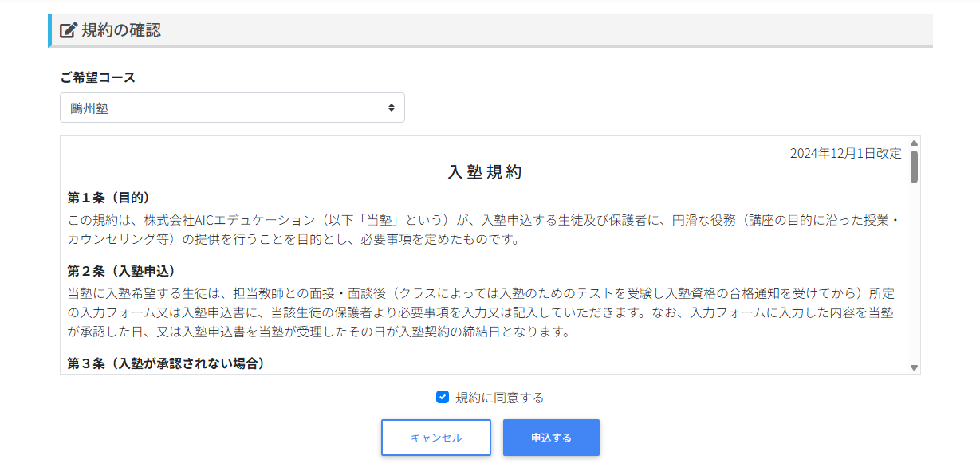Submit with the 申込する button
Image resolution: width=980 pixels, height=471 pixels.
[551, 438]
